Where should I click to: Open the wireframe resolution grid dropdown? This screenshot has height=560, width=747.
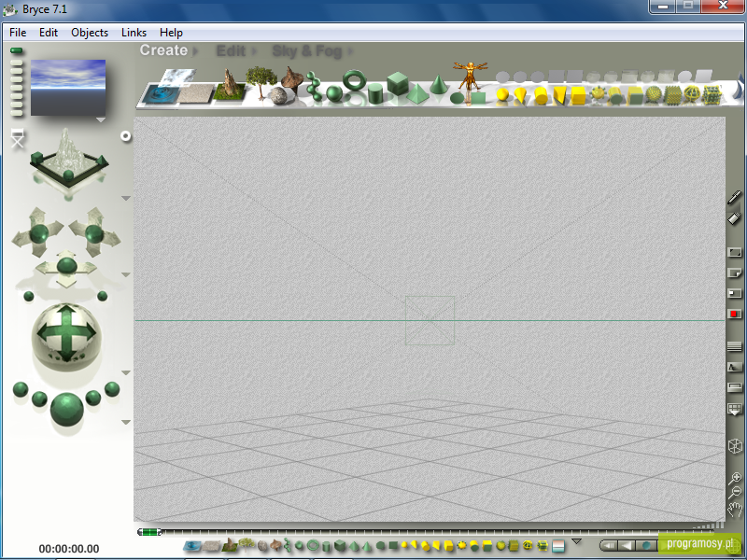coord(735,409)
